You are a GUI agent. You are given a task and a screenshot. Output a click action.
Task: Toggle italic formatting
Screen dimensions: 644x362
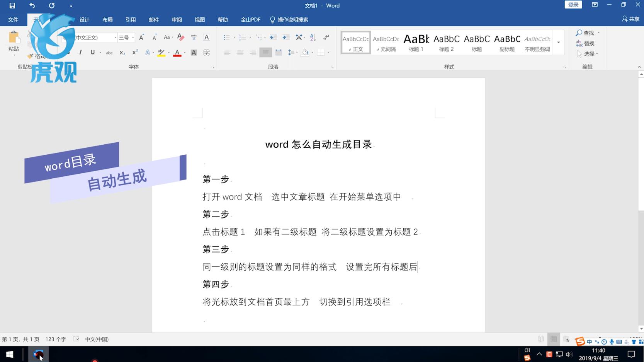80,52
